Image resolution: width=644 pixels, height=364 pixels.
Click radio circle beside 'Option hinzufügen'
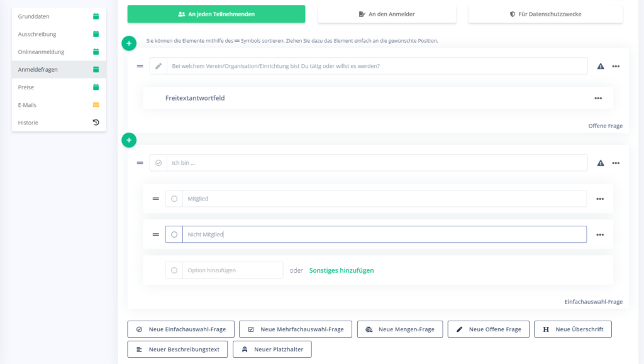[x=174, y=270]
